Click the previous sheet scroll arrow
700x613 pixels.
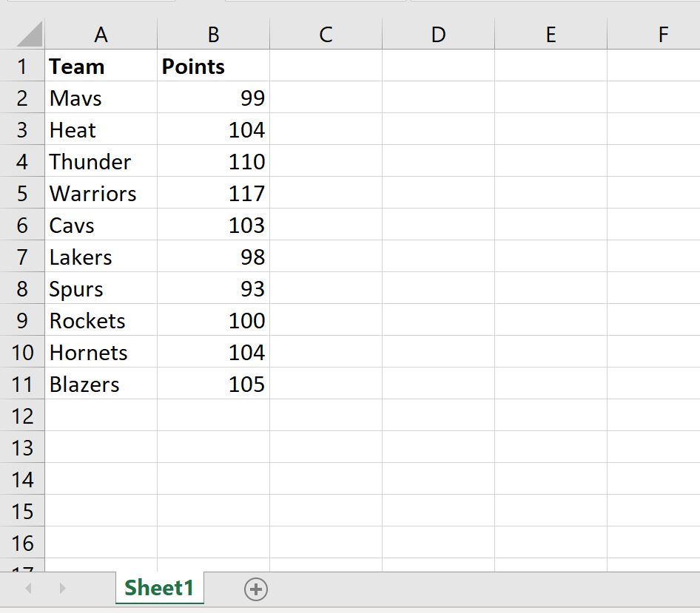click(x=29, y=589)
